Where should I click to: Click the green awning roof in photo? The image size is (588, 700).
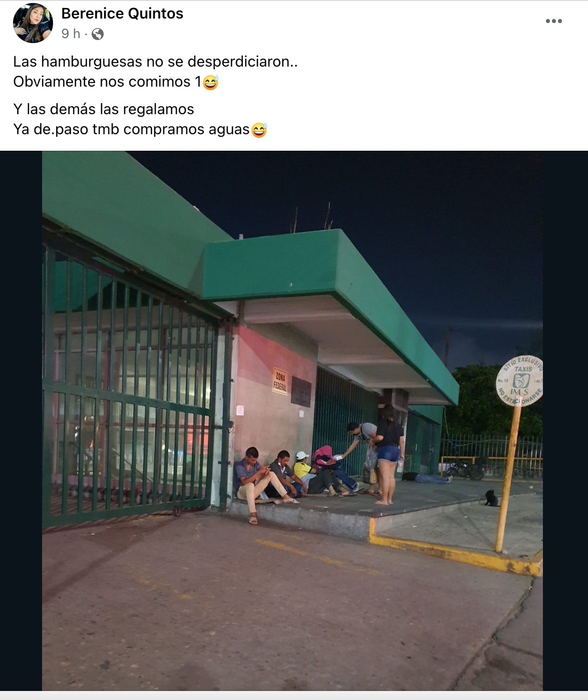(331, 280)
